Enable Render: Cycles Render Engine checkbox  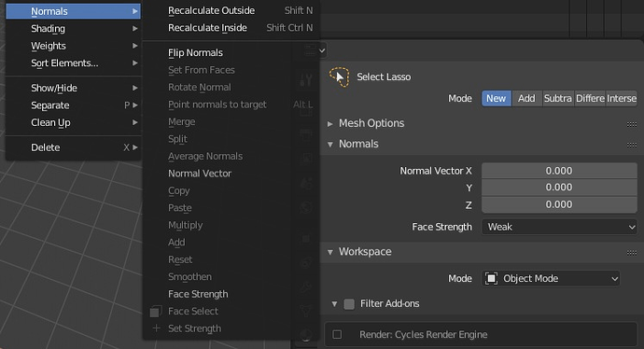point(337,335)
